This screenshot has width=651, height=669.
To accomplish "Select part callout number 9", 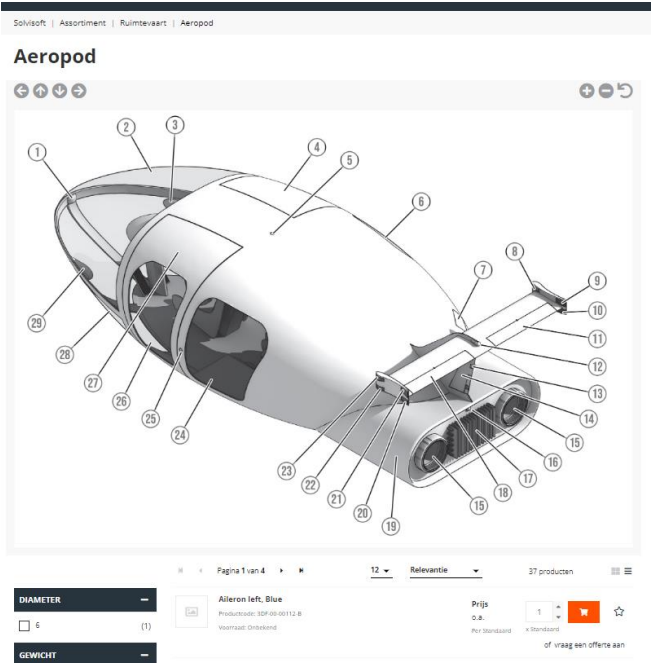I will (x=597, y=281).
